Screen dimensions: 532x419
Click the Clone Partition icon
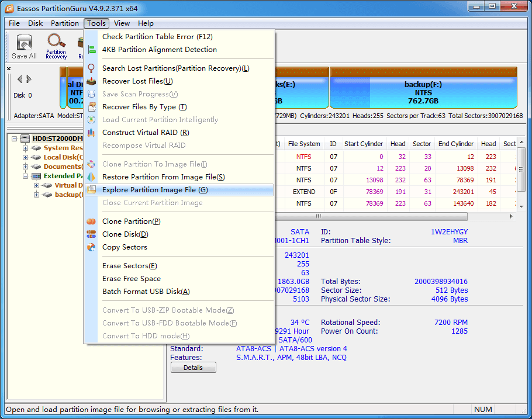click(x=91, y=221)
